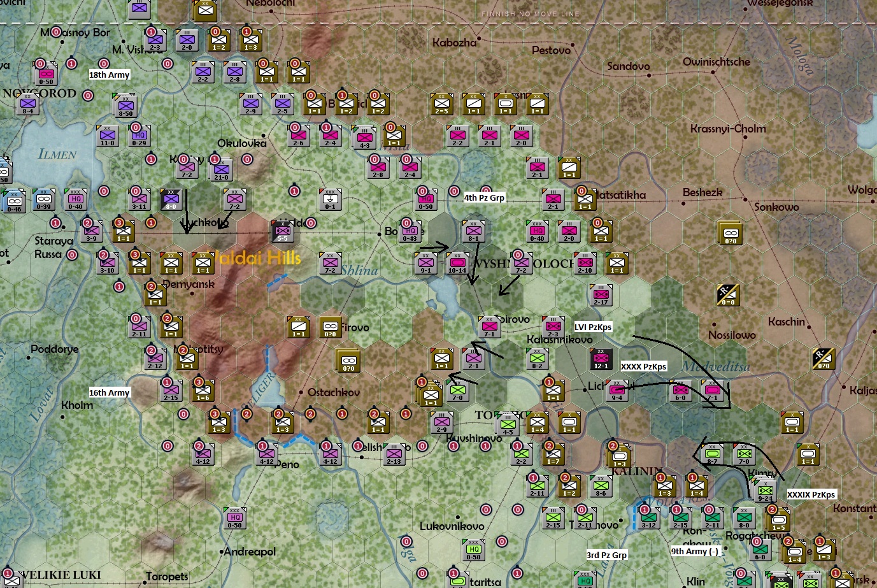
Task: Click the 0-39 armored counter by Lake Ilmen
Action: pos(43,199)
